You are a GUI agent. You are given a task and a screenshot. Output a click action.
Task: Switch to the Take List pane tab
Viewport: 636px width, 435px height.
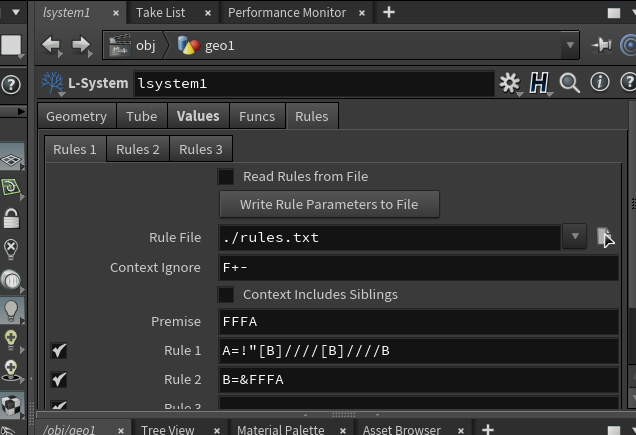[161, 13]
